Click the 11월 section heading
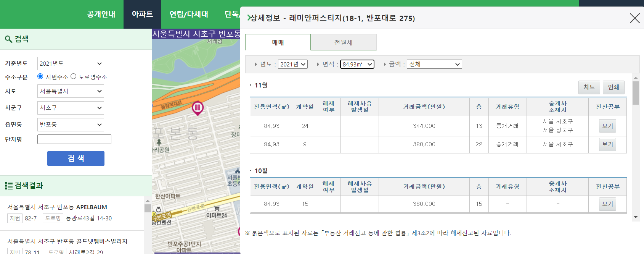This screenshot has height=254, width=644. [261, 85]
